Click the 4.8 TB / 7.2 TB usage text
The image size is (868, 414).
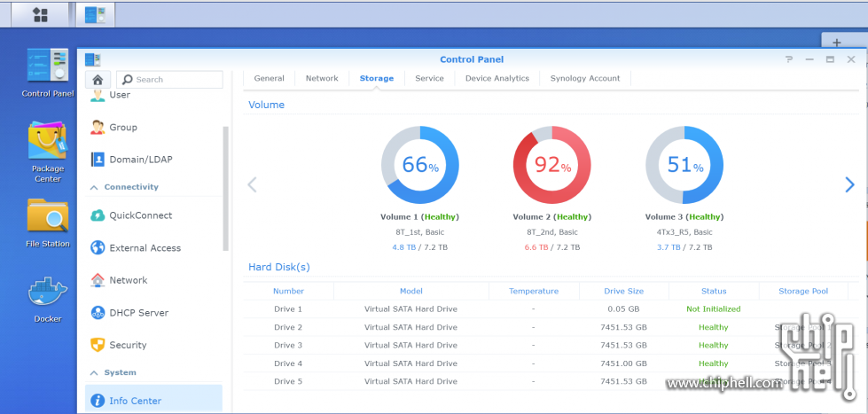[419, 247]
